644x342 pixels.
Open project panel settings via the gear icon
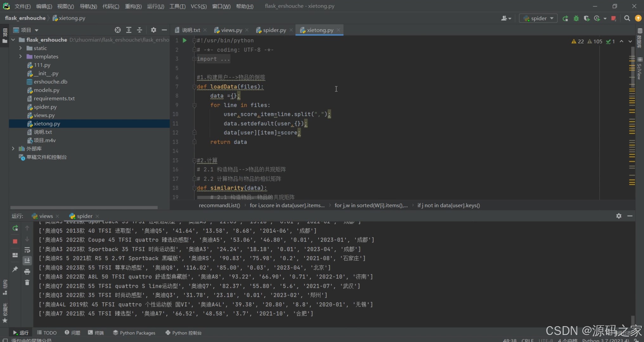pos(153,30)
